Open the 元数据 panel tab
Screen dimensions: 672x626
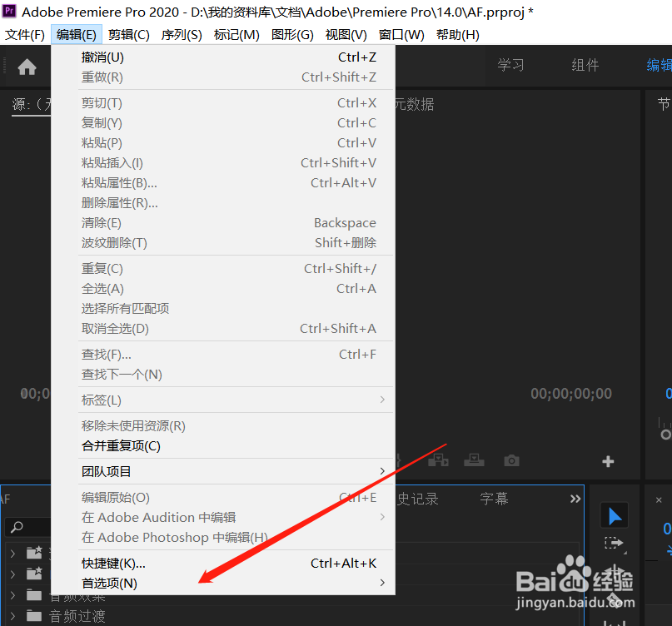point(414,104)
